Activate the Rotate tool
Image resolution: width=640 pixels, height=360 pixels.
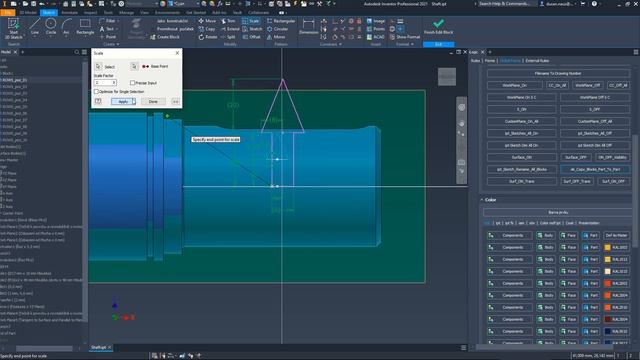click(x=208, y=37)
